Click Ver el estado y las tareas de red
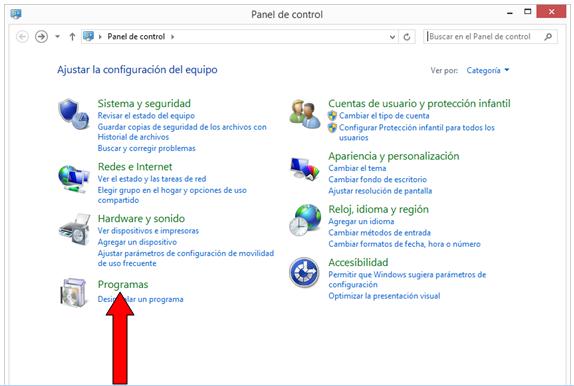This screenshot has height=386, width=574. pos(152,179)
